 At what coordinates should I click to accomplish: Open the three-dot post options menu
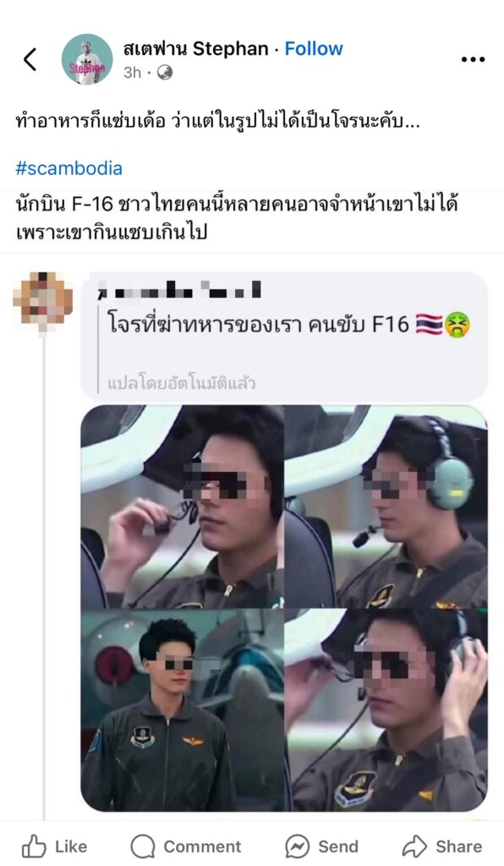tap(473, 59)
